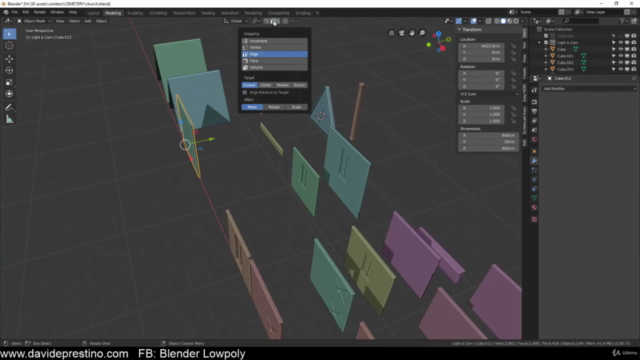The height and width of the screenshot is (360, 640).
Task: Open the Add Modifier dropdown
Action: [589, 89]
